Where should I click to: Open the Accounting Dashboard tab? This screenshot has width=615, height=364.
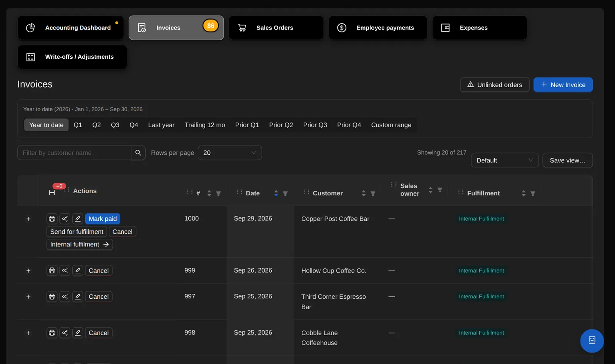click(71, 28)
